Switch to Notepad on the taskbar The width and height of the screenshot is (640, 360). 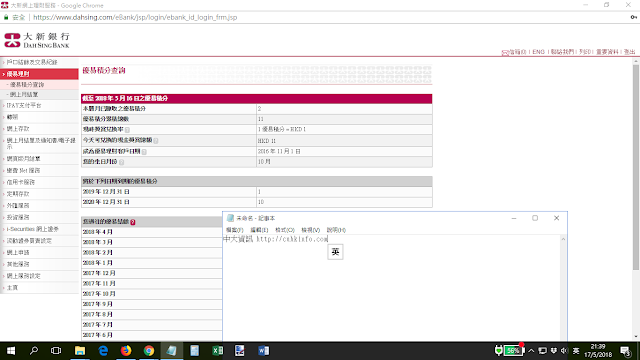point(171,351)
